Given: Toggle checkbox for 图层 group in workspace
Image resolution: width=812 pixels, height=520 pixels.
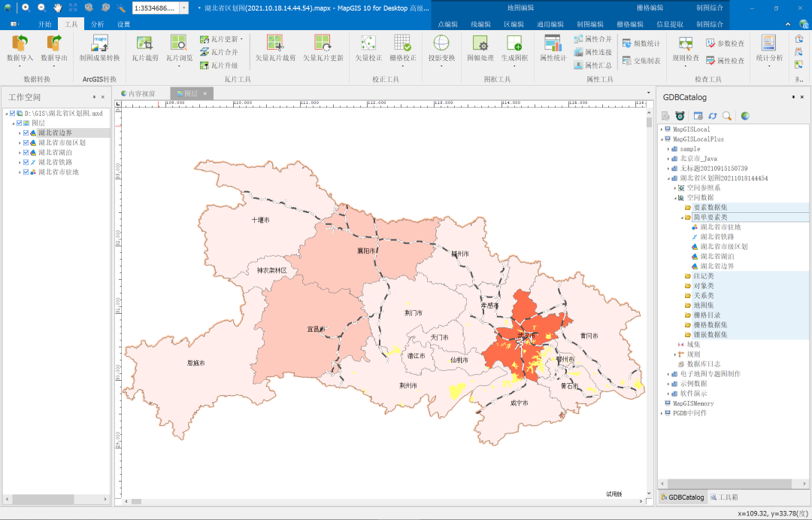Looking at the screenshot, I should 19,123.
